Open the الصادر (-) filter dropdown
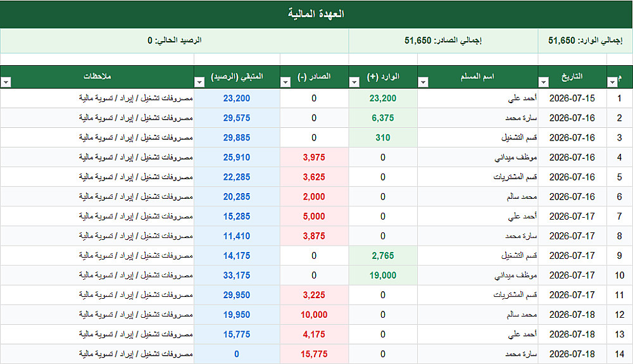633x364 pixels. [x=285, y=82]
